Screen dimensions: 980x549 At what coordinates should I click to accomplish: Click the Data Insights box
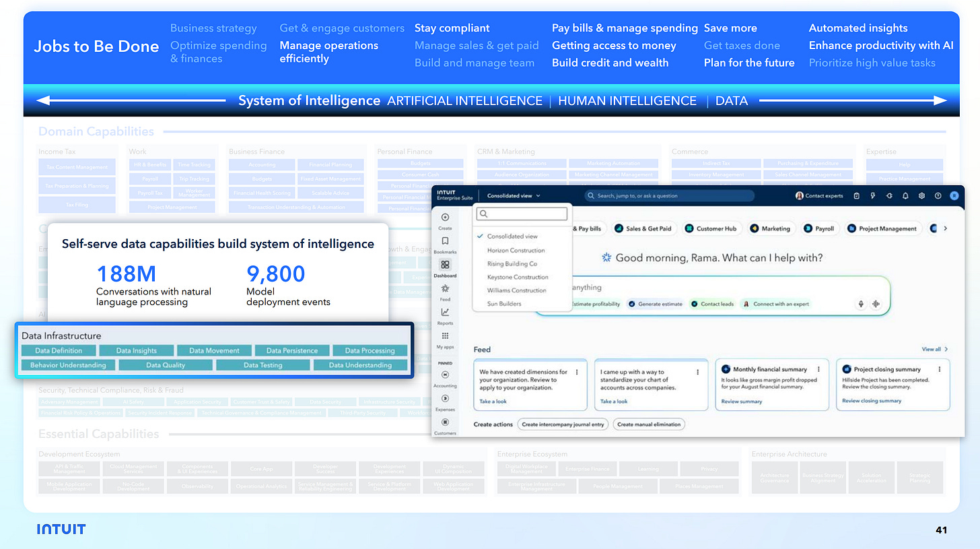pos(137,350)
